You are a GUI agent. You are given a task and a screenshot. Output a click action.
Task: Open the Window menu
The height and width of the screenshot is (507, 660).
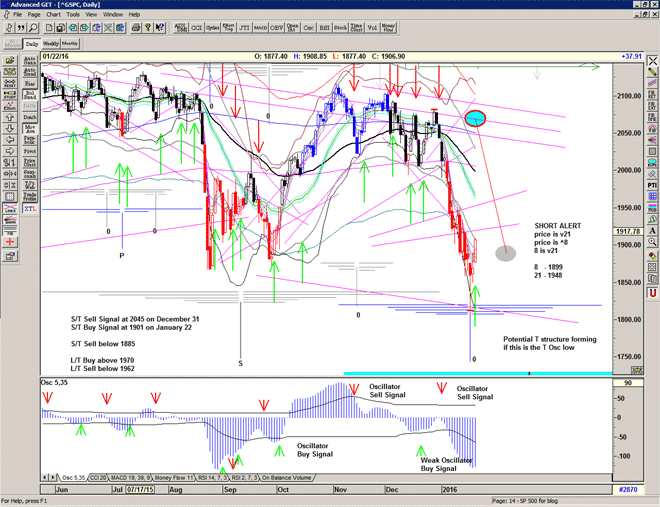pyautogui.click(x=113, y=15)
